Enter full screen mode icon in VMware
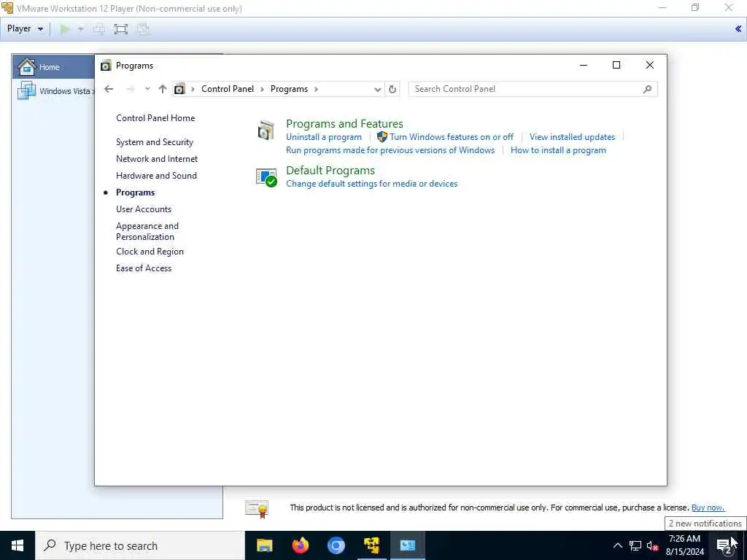This screenshot has height=560, width=747. click(121, 29)
